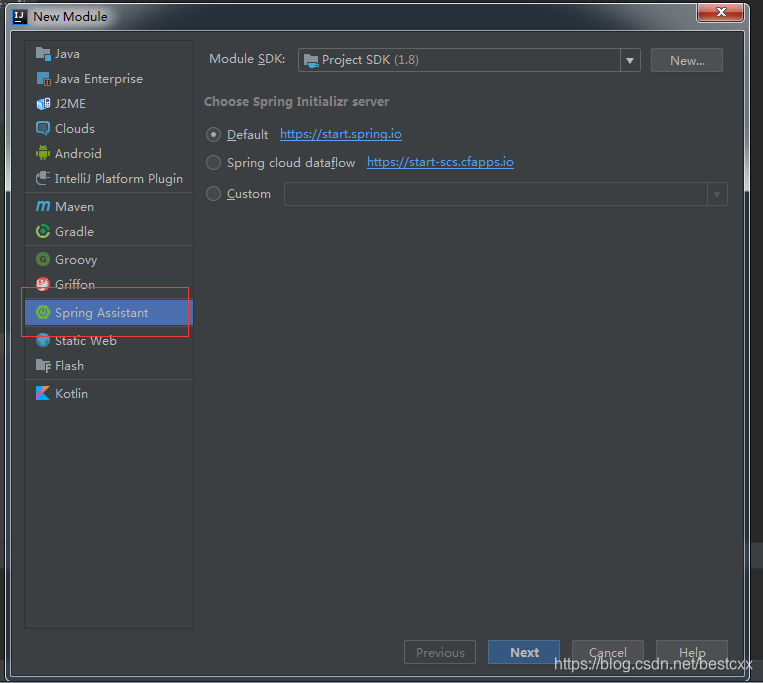The image size is (763, 683).
Task: Click the green Android robot icon
Action: [43, 153]
